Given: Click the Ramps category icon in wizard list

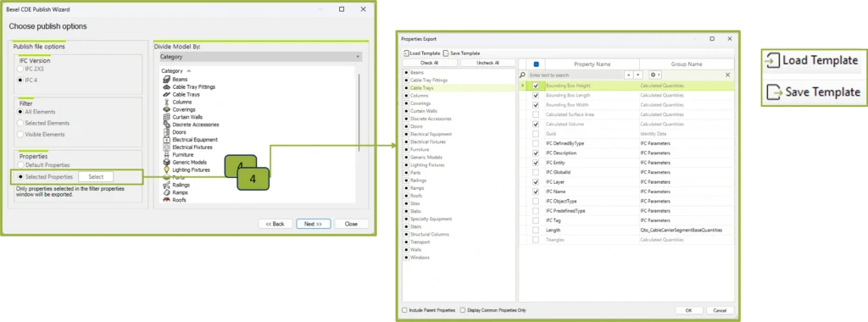Looking at the screenshot, I should (x=167, y=192).
